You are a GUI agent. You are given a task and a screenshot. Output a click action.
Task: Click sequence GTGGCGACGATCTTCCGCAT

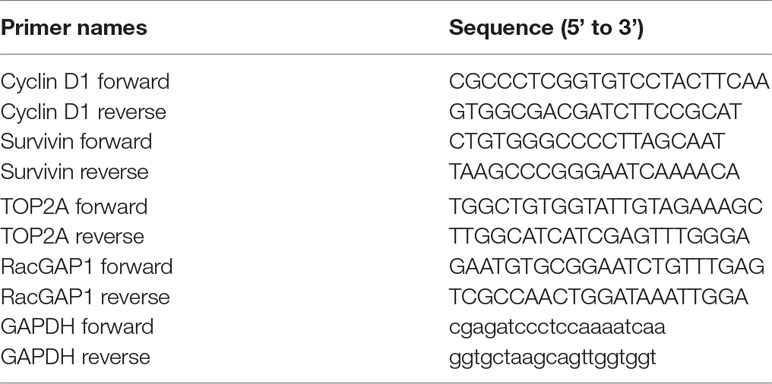click(595, 112)
